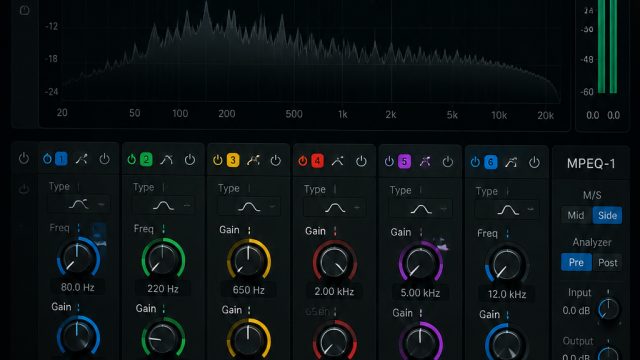This screenshot has width=640, height=360.
Task: Click band 6 curve edit icon
Action: pos(511,162)
